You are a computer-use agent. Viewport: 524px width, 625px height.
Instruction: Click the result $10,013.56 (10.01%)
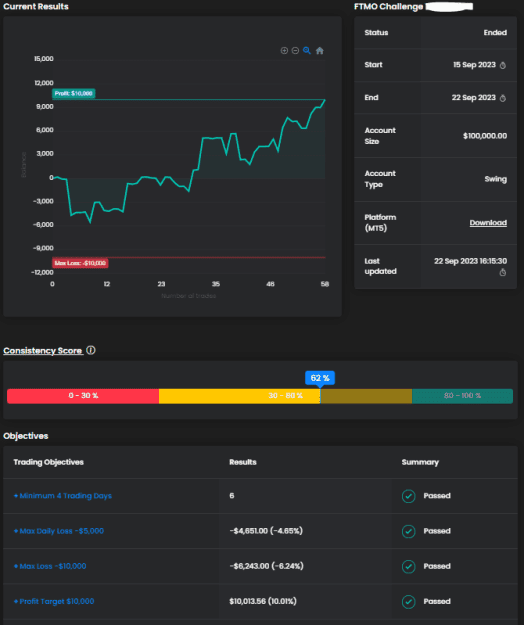(263, 601)
